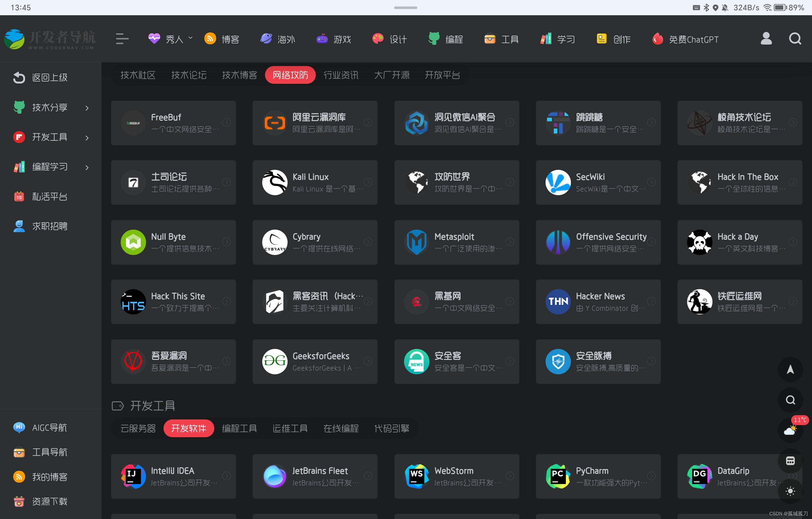812x519 pixels.
Task: Click the Null Byte green icon
Action: 133,242
